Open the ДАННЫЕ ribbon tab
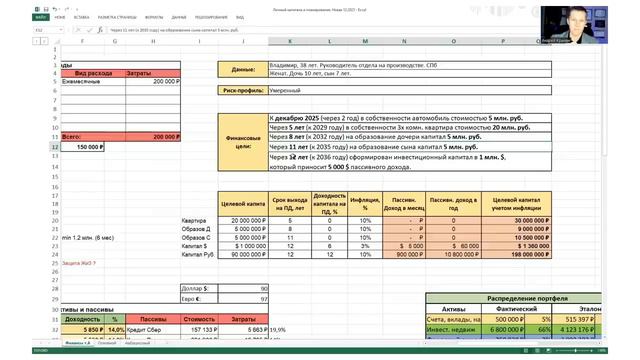The height and width of the screenshot is (360, 640). pyautogui.click(x=179, y=17)
